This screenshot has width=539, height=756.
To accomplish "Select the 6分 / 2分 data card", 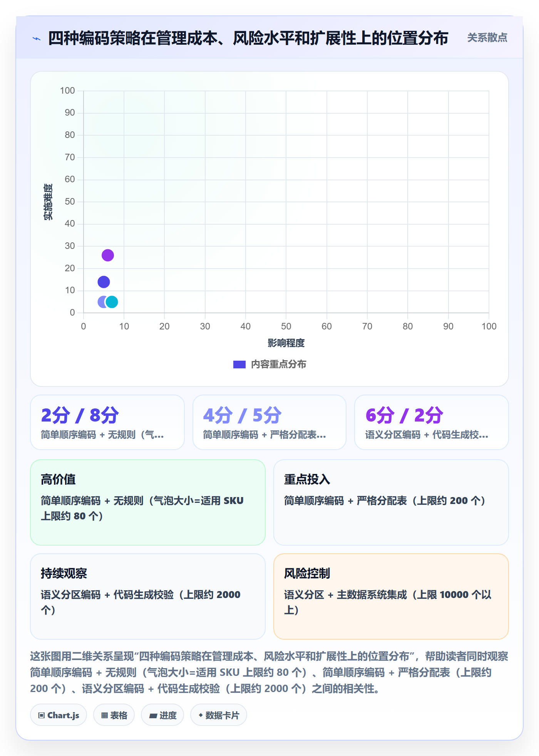I will (x=432, y=422).
